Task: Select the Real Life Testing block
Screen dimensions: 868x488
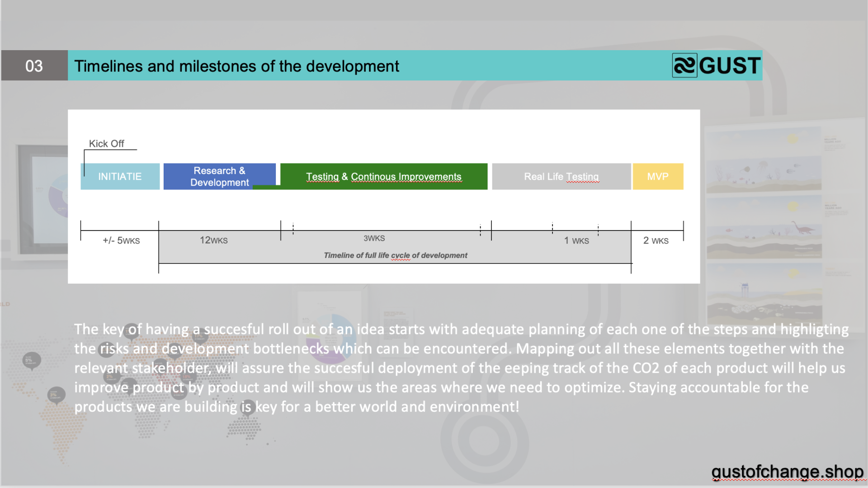Action: click(x=561, y=177)
